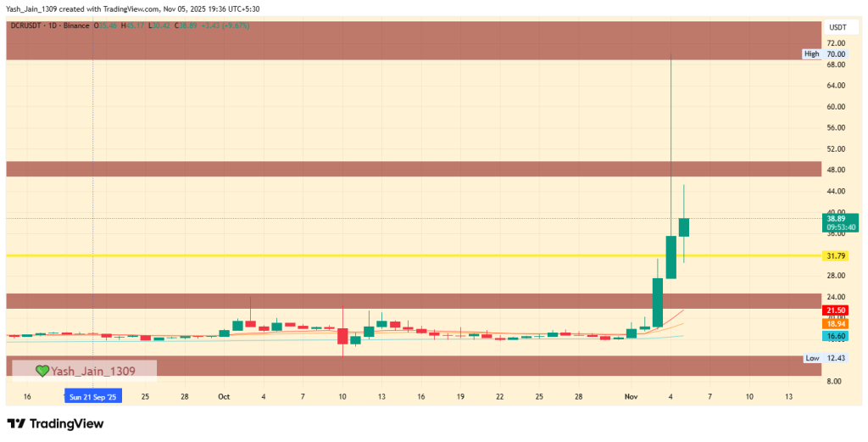This screenshot has height=442, width=868.
Task: Open the 1D interval in chart legend
Action: tap(55, 26)
